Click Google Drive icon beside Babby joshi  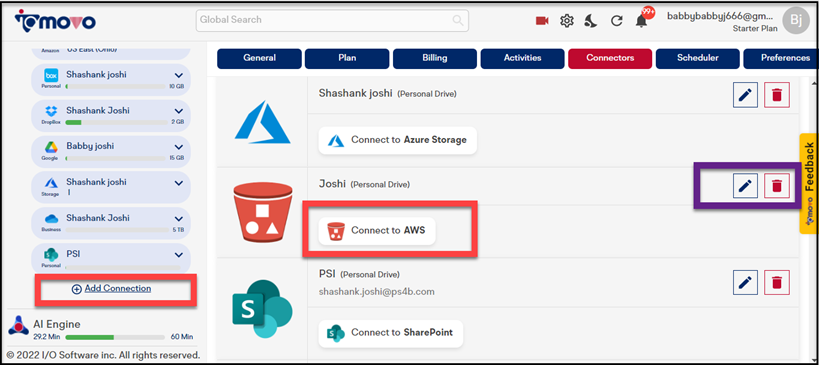point(51,147)
